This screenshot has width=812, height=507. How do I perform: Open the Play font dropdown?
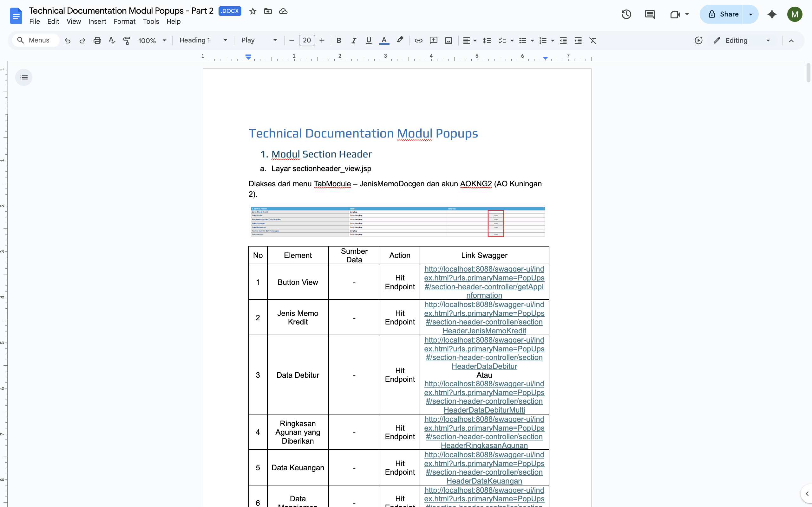(259, 40)
